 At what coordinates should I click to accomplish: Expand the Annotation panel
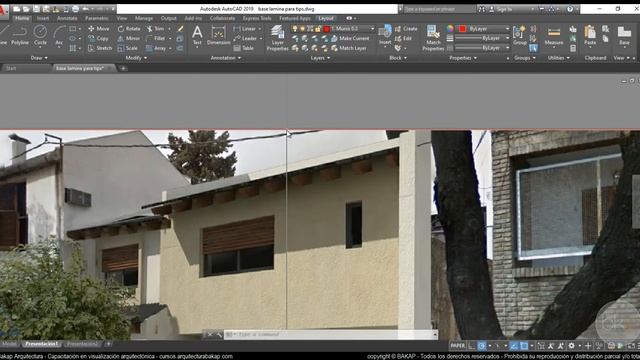[226, 58]
